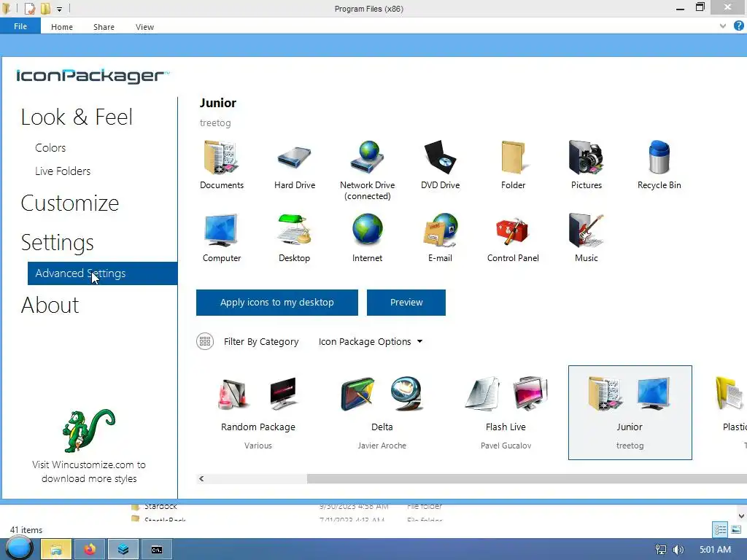Switch to details view in Explorer status bar
Viewport: 747px width, 560px height.
point(720,529)
